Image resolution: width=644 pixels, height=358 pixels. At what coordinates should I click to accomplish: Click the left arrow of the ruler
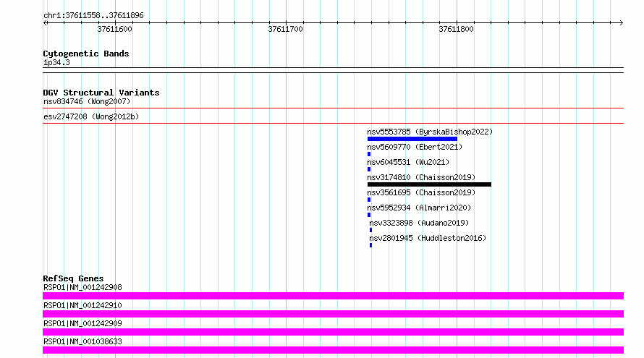point(46,22)
